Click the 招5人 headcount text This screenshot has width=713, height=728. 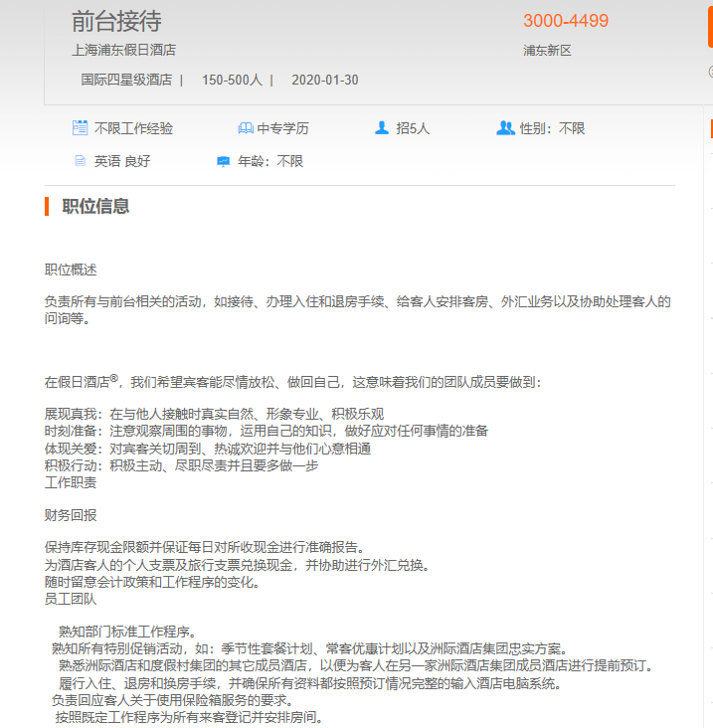pos(413,128)
